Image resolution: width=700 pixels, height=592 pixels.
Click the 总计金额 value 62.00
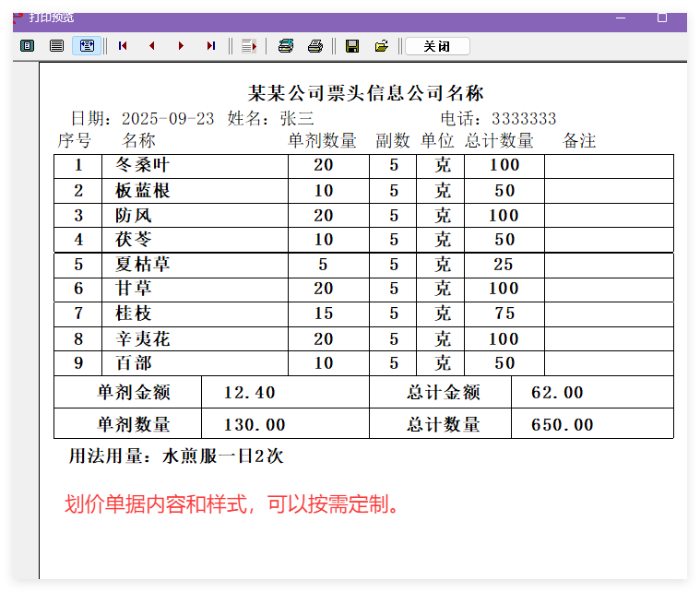click(x=557, y=393)
